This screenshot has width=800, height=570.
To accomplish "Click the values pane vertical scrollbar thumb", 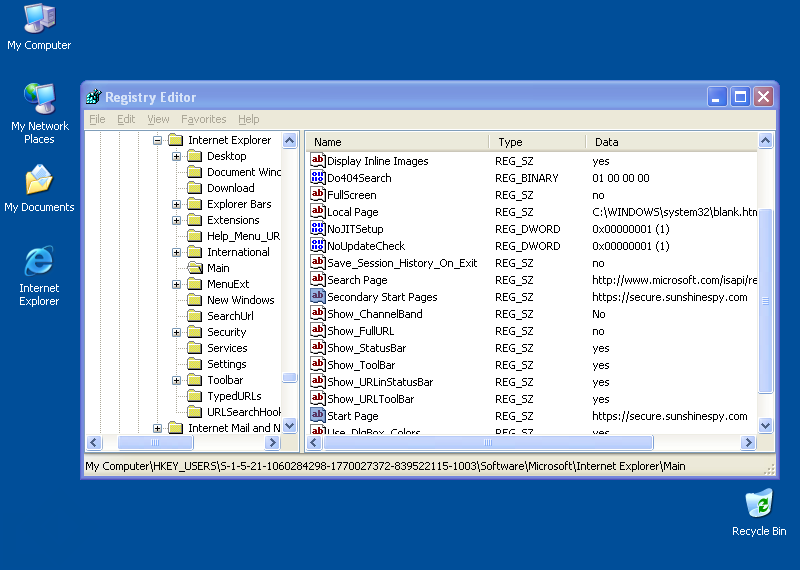I will [x=765, y=301].
